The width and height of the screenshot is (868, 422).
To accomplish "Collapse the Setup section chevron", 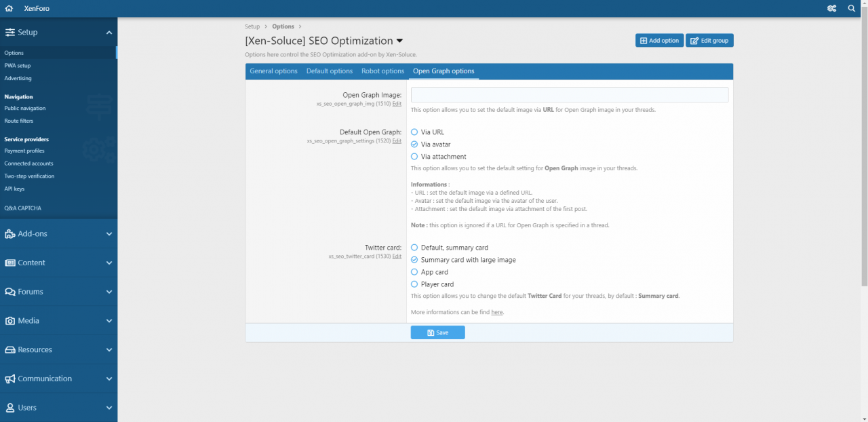I will (x=109, y=32).
